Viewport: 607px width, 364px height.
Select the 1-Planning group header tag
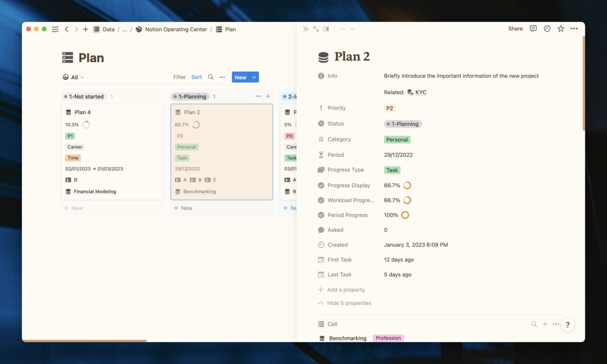point(190,97)
